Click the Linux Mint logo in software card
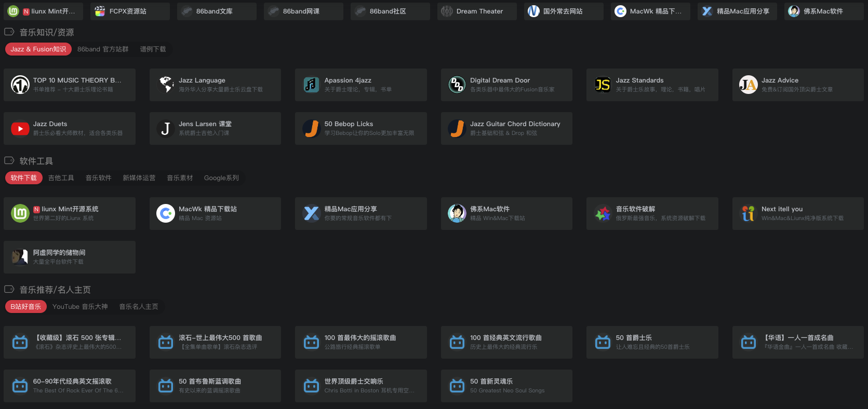 pos(20,213)
